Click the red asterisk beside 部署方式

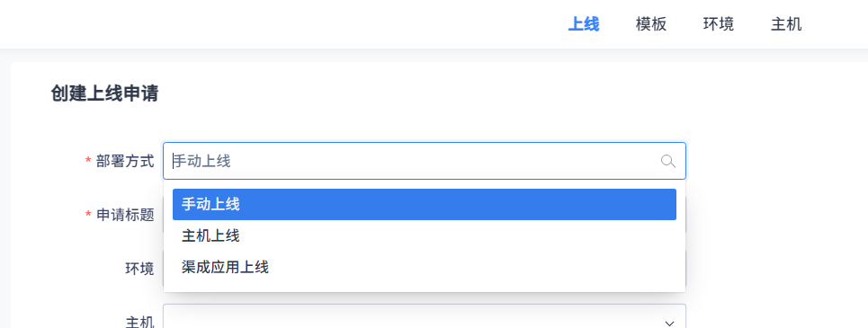[x=88, y=161]
